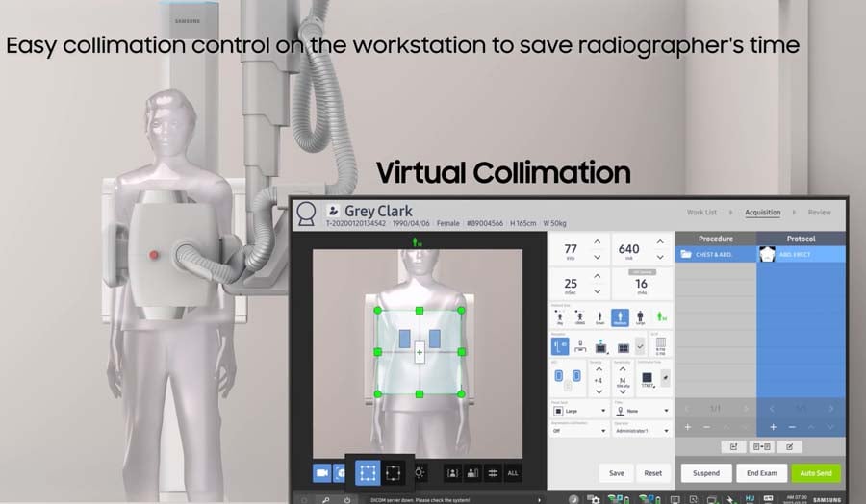Switch to the Acquisition tab
The width and height of the screenshot is (866, 504).
(x=763, y=212)
